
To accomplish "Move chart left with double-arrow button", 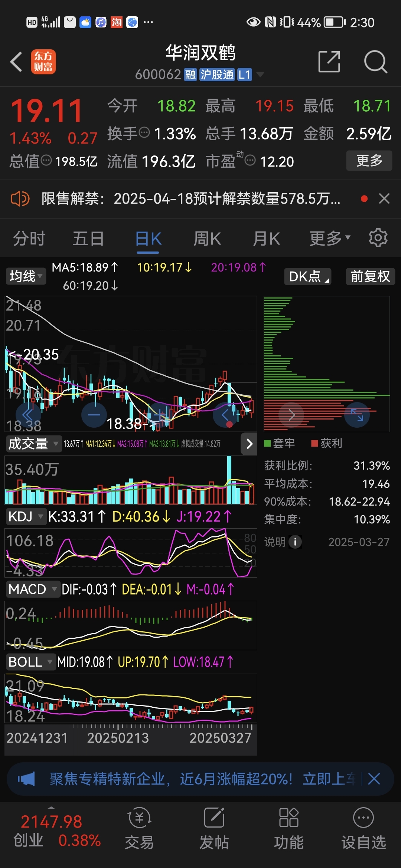I will point(28,415).
